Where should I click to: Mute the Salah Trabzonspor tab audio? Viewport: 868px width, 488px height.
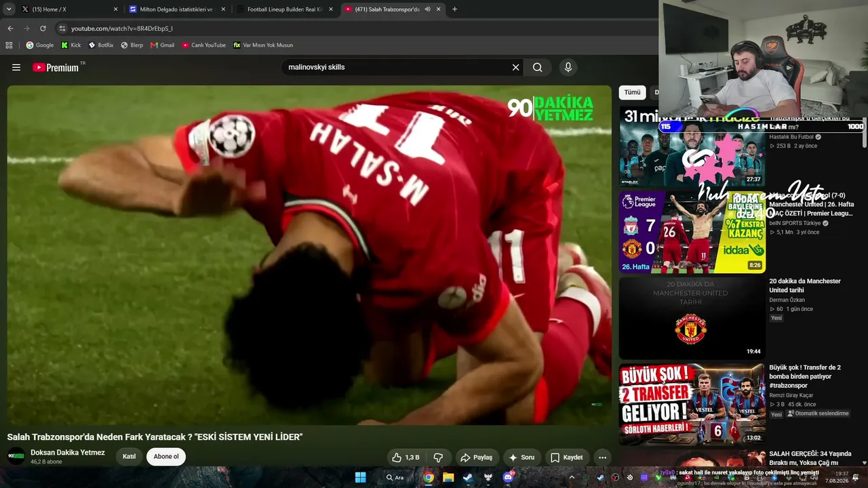[427, 9]
